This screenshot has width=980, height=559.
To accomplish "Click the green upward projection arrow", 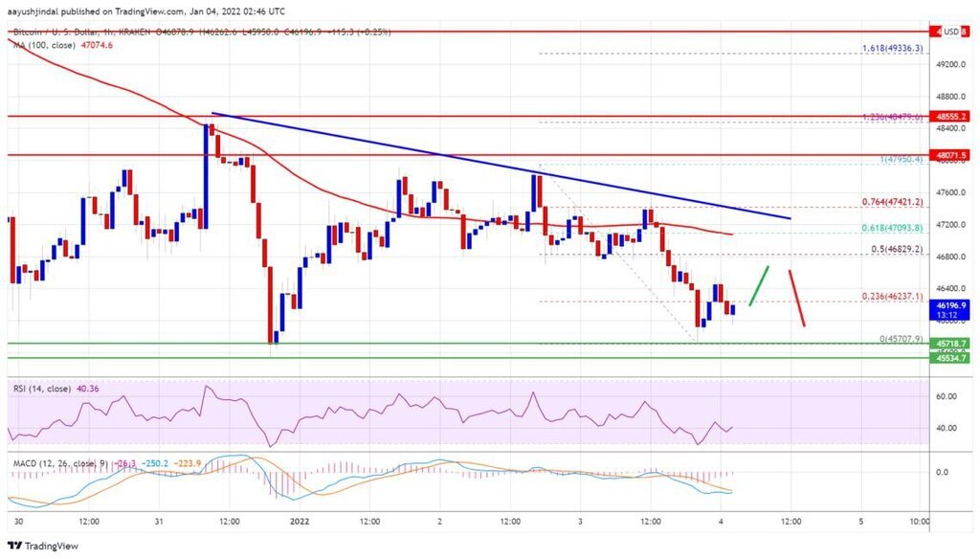I will (759, 286).
